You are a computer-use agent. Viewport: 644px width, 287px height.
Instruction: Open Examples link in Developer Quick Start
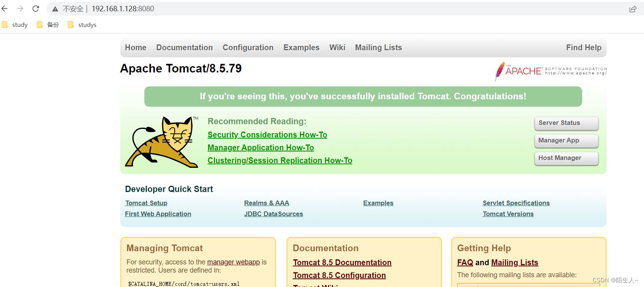coord(378,203)
